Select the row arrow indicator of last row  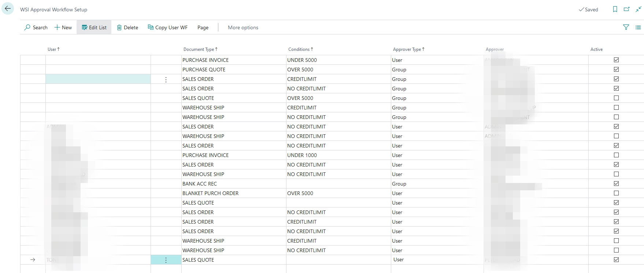tap(33, 260)
